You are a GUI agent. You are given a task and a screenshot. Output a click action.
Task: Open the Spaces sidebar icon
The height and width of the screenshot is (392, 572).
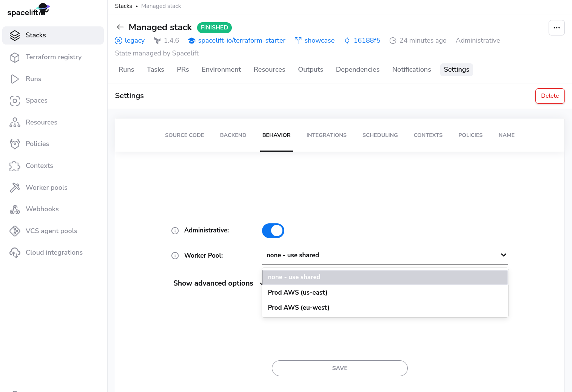[15, 100]
